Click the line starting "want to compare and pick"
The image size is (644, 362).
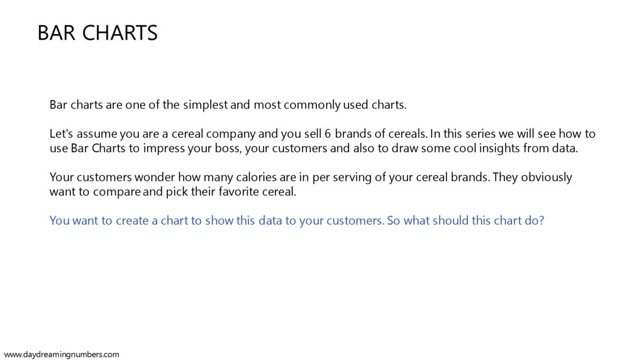(172, 192)
